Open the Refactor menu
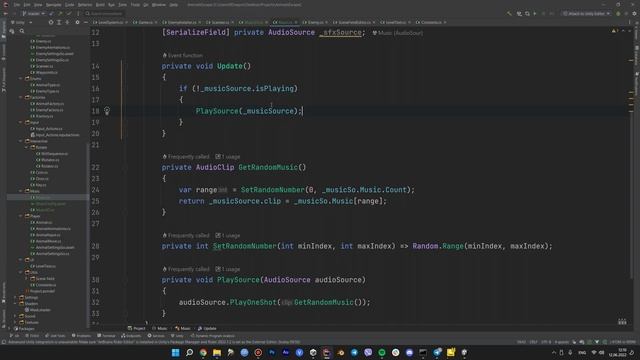Screen dimensions: 640x360 pos(85,5)
